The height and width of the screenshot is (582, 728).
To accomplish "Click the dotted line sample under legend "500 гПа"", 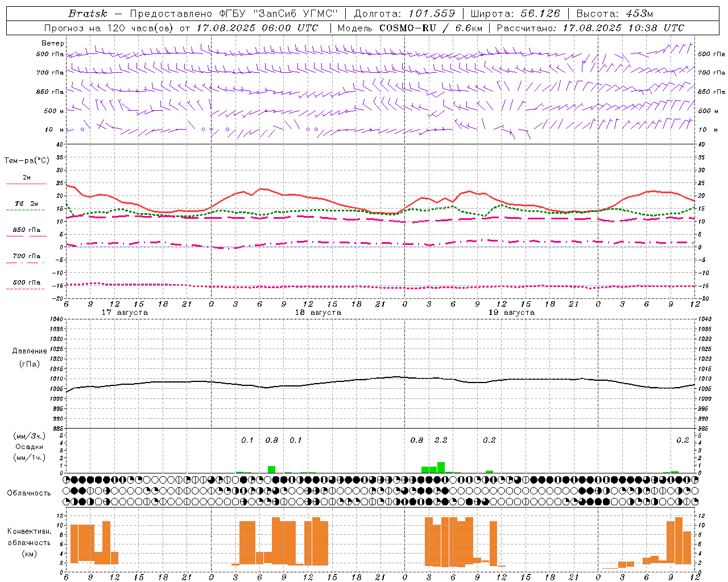I will point(26,289).
